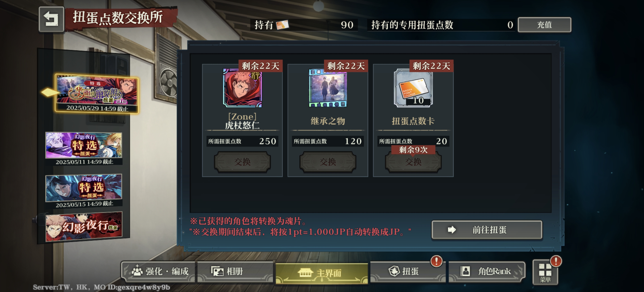Open the 菜单 grid menu icon
644x292 pixels.
pyautogui.click(x=545, y=272)
